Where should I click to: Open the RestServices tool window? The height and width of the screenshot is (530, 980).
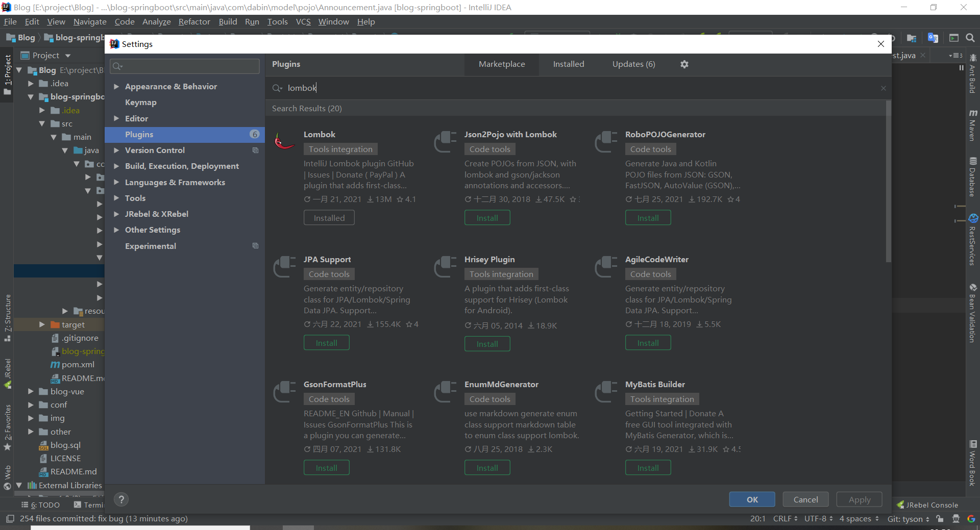point(973,239)
